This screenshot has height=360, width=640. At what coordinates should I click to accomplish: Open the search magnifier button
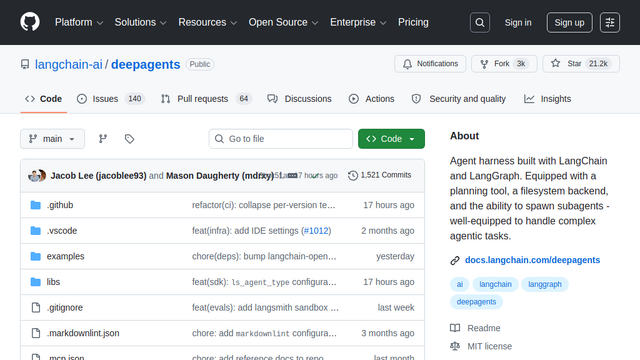(x=480, y=22)
